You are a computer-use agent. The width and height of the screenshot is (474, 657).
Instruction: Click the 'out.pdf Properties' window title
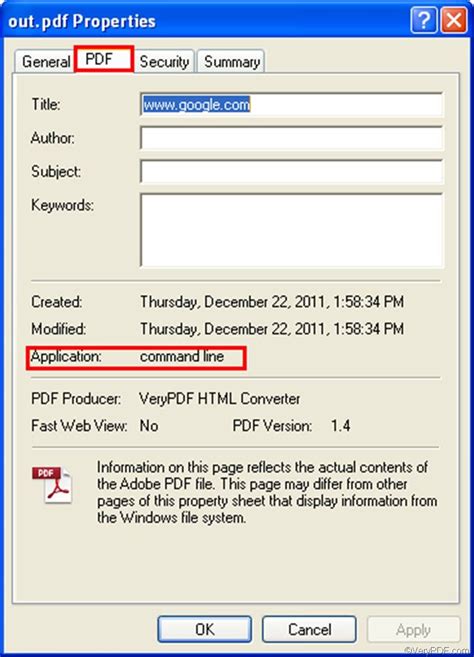pyautogui.click(x=82, y=21)
